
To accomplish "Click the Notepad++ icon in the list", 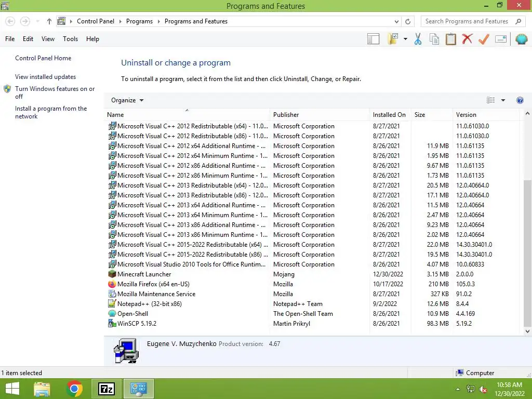I will click(112, 303).
